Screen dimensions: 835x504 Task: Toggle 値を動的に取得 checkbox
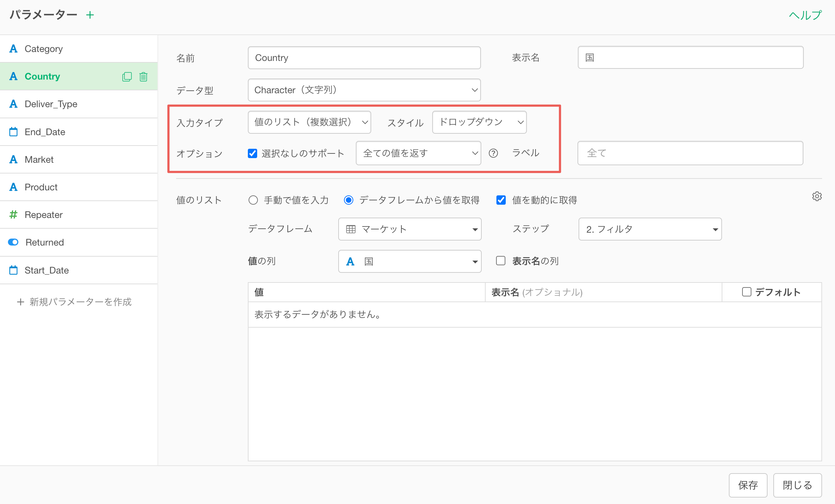point(501,200)
